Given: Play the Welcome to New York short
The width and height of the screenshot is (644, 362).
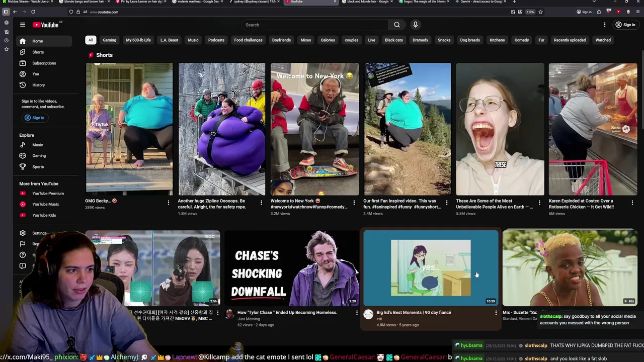Looking at the screenshot, I should (x=315, y=129).
